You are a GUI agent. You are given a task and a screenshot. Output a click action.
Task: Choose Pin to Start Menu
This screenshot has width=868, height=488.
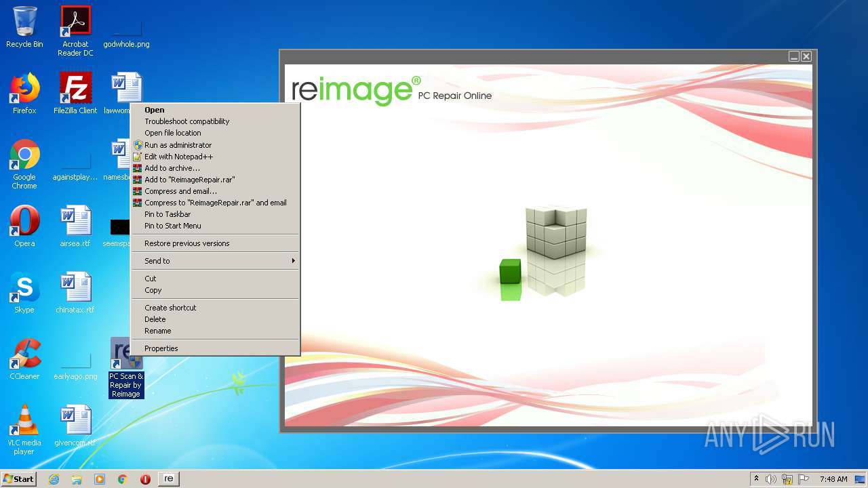(x=215, y=226)
